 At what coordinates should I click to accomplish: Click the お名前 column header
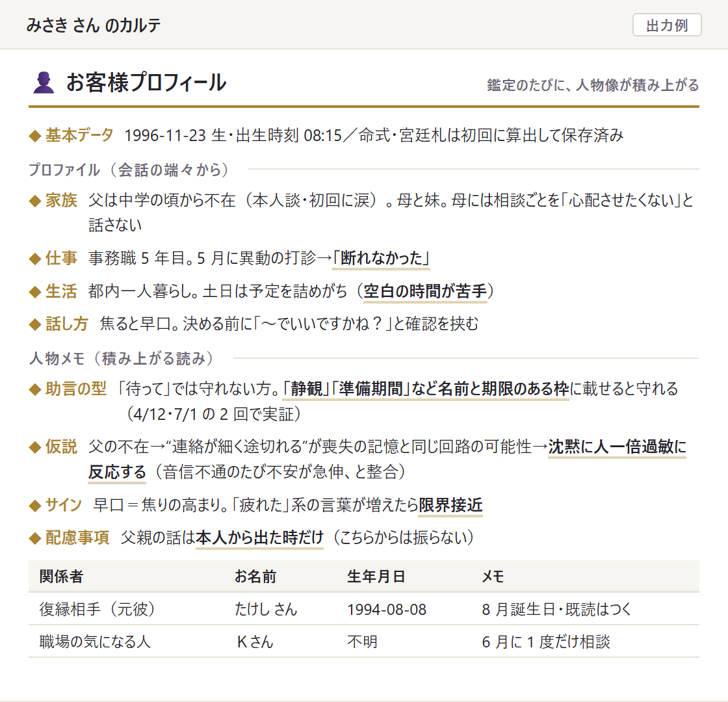(255, 576)
